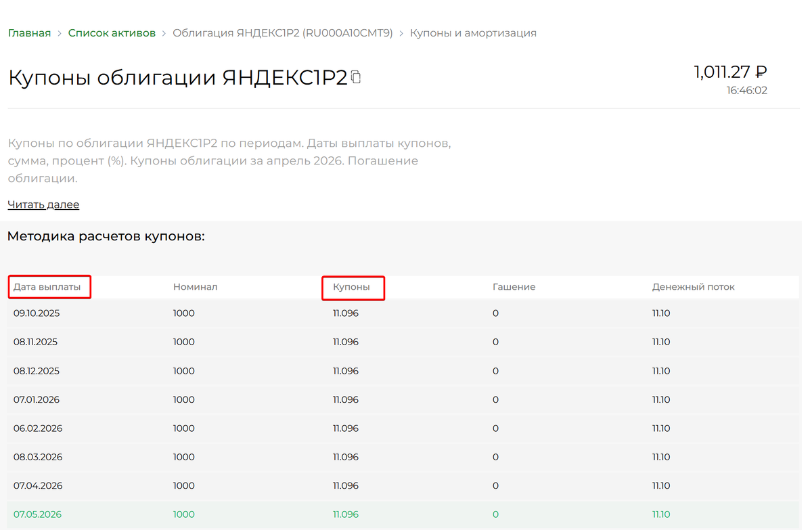Select the date 06.02.2026
812x530 pixels.
tap(38, 428)
